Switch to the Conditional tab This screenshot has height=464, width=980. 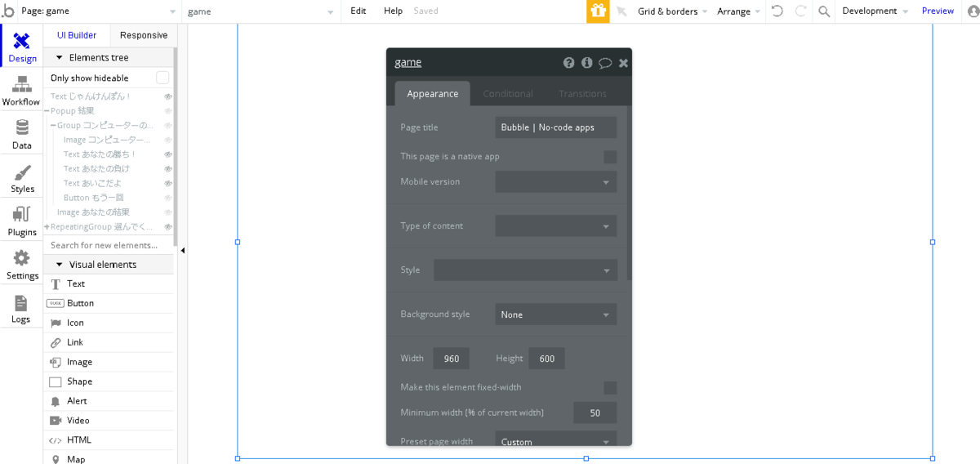[508, 94]
